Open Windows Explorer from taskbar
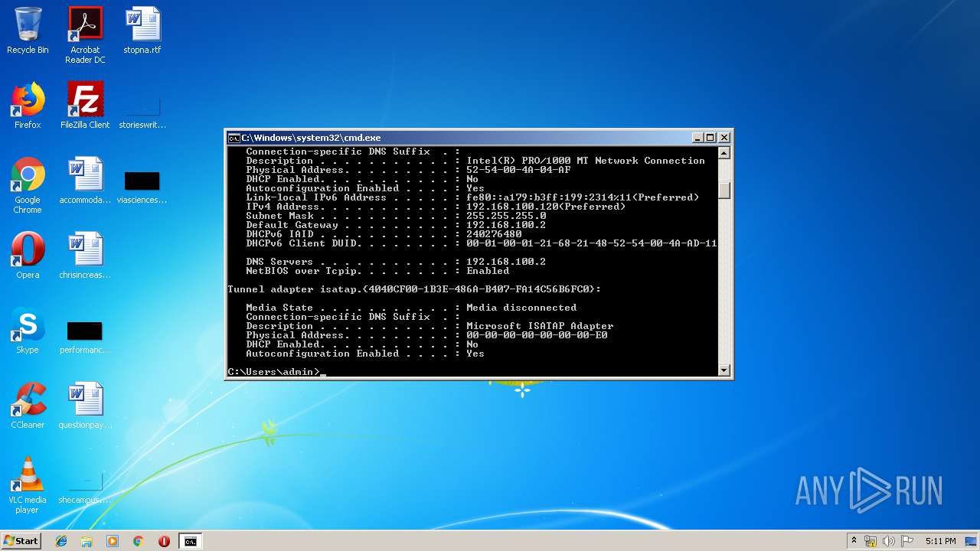This screenshot has height=551, width=980. coord(87,541)
